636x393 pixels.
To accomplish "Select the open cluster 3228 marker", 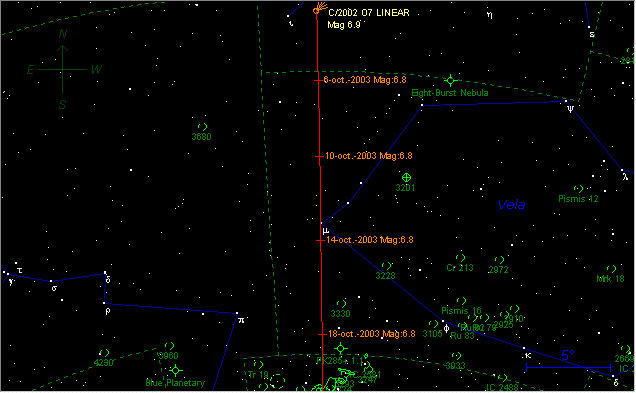I will 387,266.
